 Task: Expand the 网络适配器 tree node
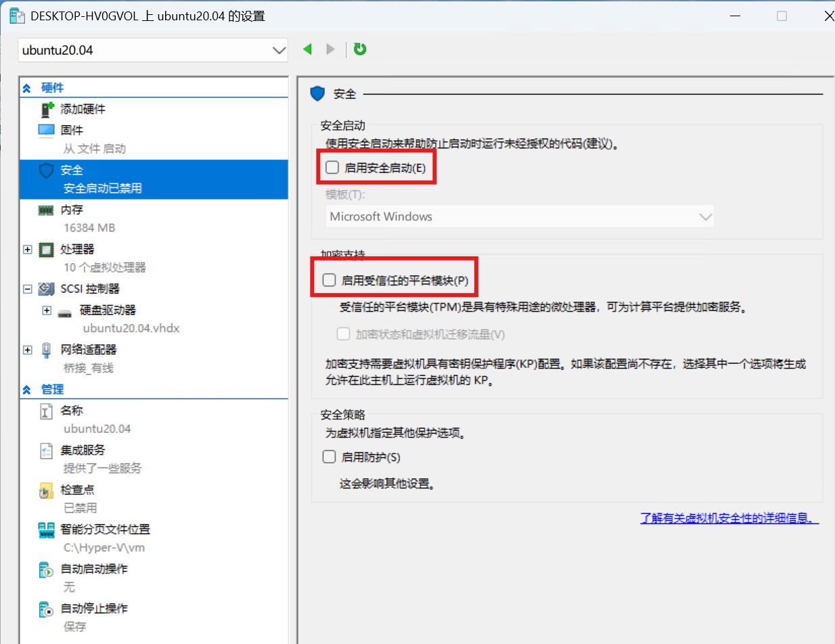click(x=28, y=350)
